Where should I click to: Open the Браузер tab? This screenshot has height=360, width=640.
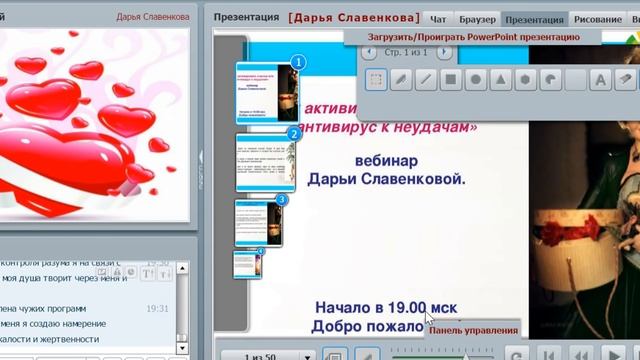[x=477, y=19]
